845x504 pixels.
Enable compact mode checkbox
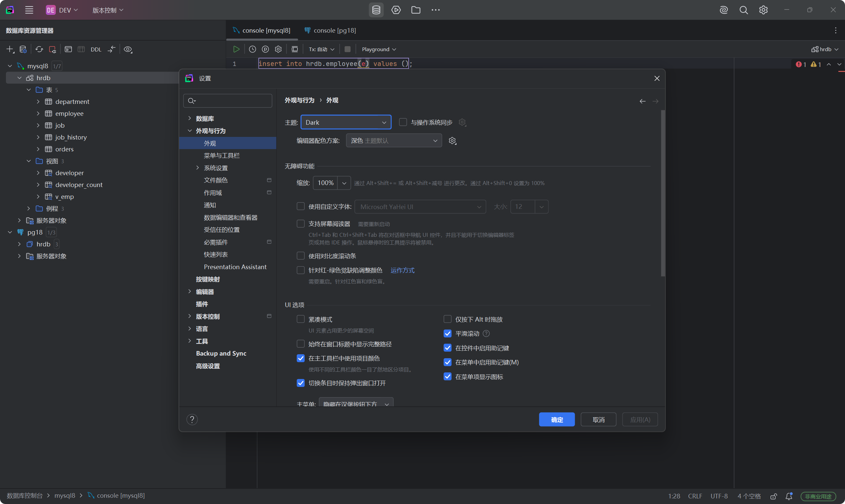(x=300, y=319)
